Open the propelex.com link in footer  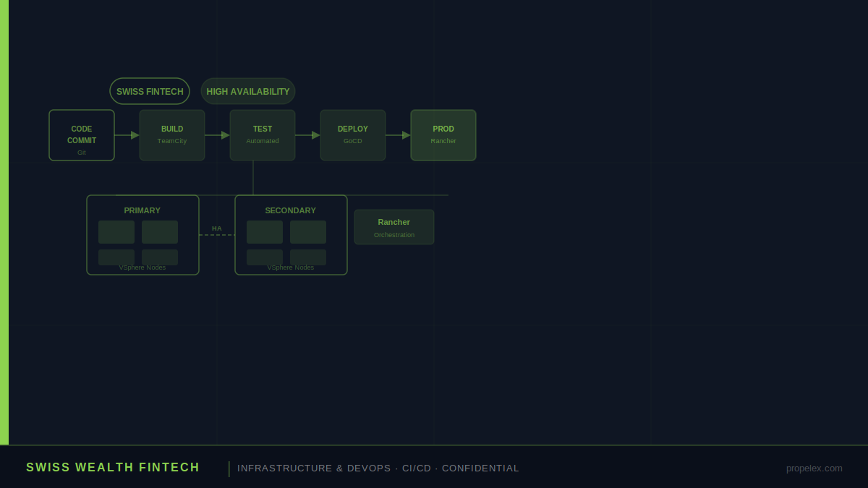pyautogui.click(x=814, y=468)
